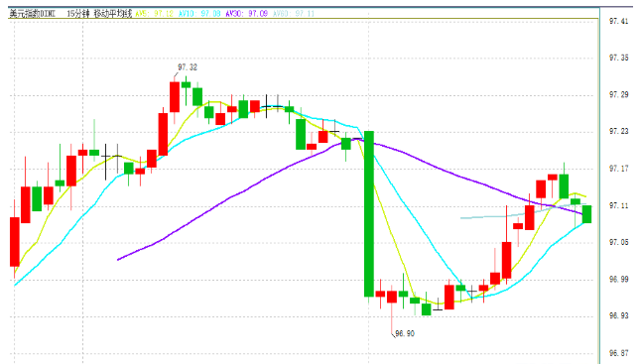Click the 97.23 price axis label
This screenshot has width=641, height=364.
tap(618, 131)
